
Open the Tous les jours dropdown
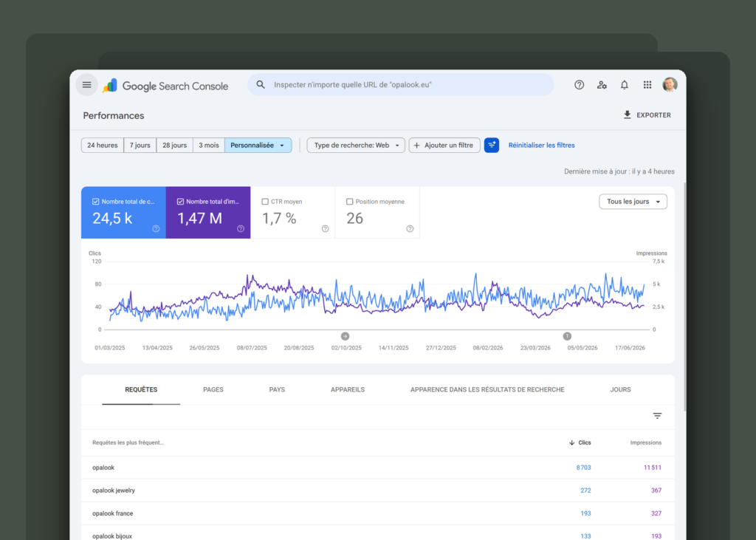coord(633,202)
